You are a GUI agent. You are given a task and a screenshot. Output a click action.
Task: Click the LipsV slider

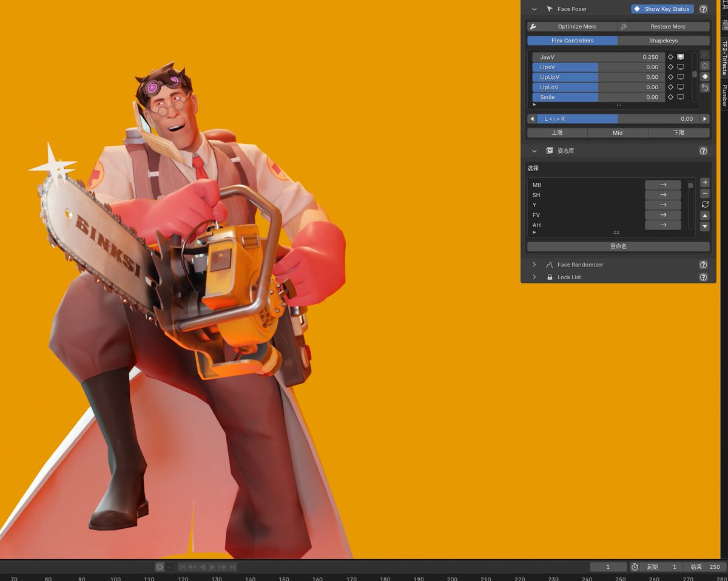599,67
